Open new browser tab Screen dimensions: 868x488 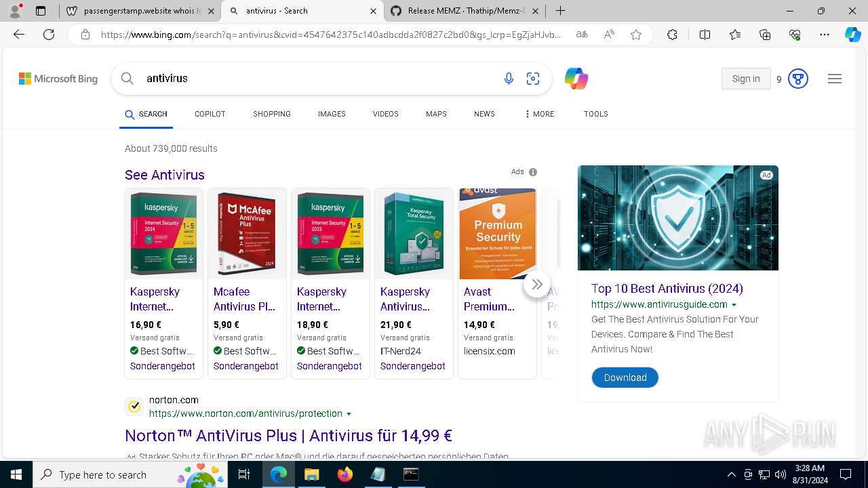[x=560, y=11]
